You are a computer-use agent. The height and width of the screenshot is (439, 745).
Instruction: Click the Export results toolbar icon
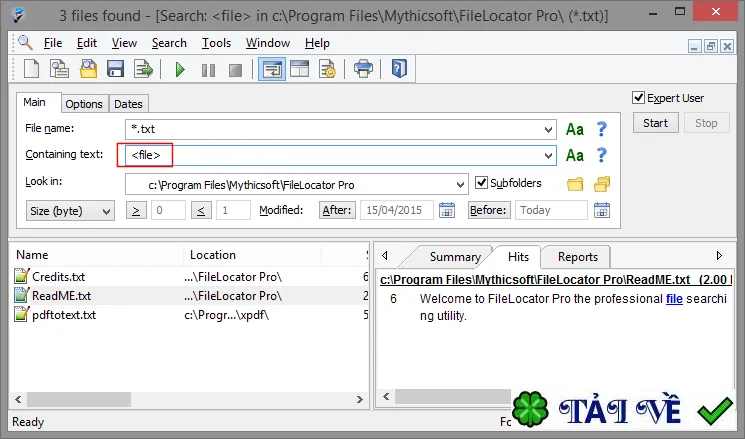pyautogui.click(x=143, y=69)
